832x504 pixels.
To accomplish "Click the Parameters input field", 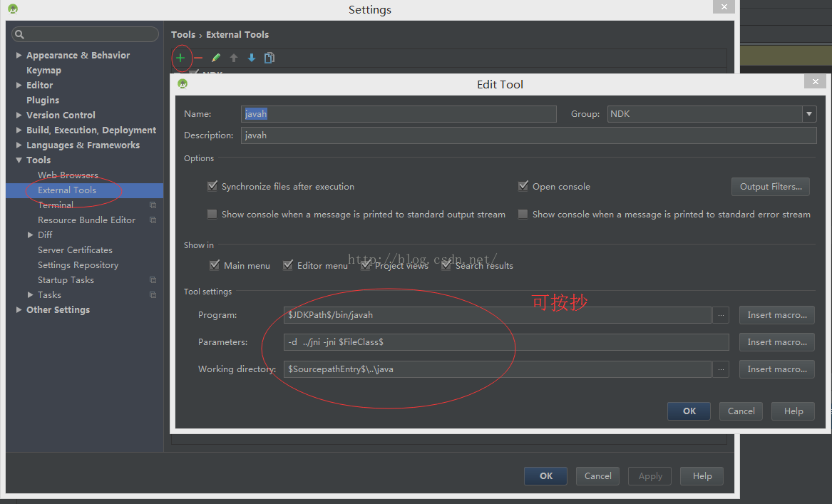I will tap(506, 342).
